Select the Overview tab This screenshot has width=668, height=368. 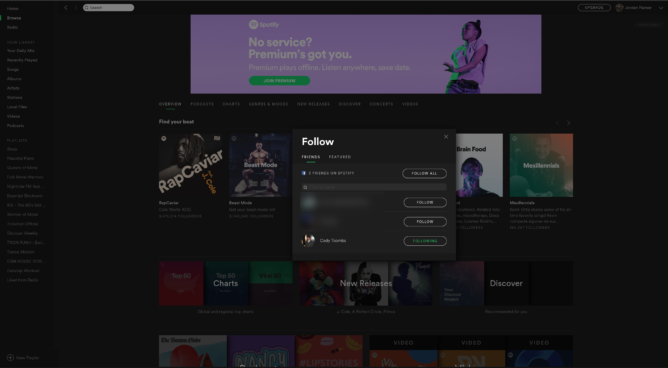click(170, 104)
